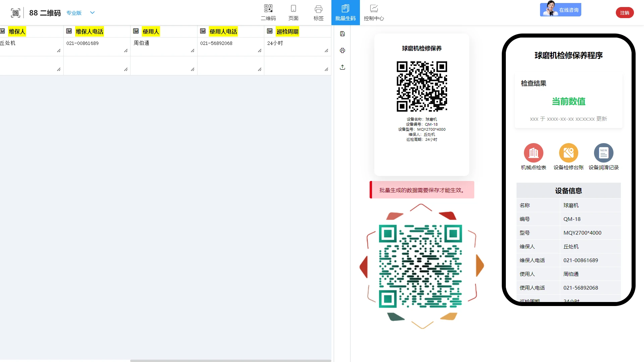This screenshot has height=362, width=644.
Task: Click the 设备信息 table header
Action: click(569, 190)
